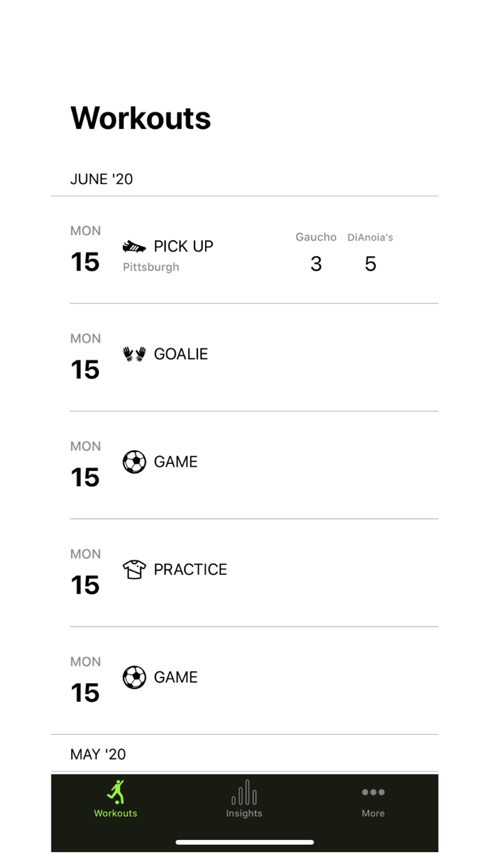Tap the Pittsburgh location label
488x868 pixels.
coord(151,267)
